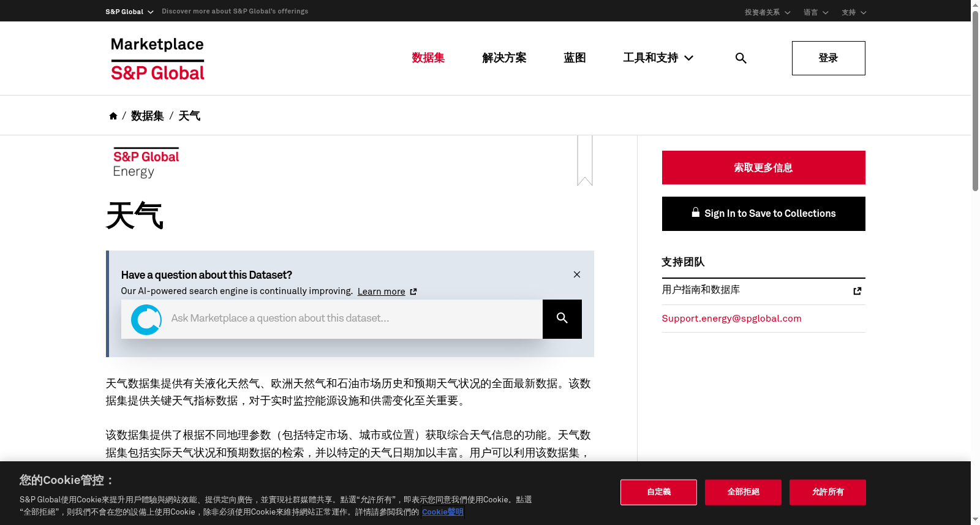Screen dimensions: 980x525
Task: Click the blue AI assistant circle icon
Action: click(146, 319)
